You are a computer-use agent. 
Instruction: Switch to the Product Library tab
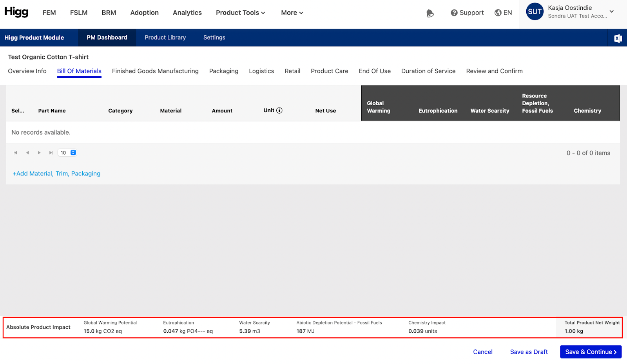coord(165,38)
